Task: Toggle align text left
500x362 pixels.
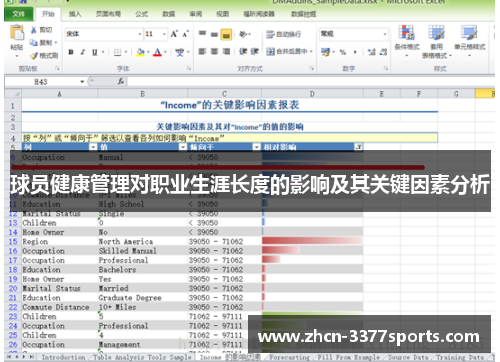Action: tap(202, 51)
